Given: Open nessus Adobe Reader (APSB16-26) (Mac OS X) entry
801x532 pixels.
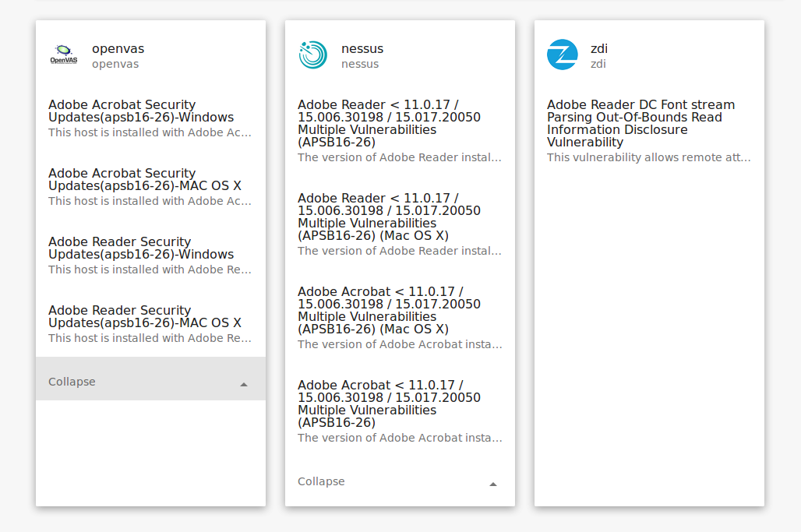Looking at the screenshot, I should click(400, 224).
